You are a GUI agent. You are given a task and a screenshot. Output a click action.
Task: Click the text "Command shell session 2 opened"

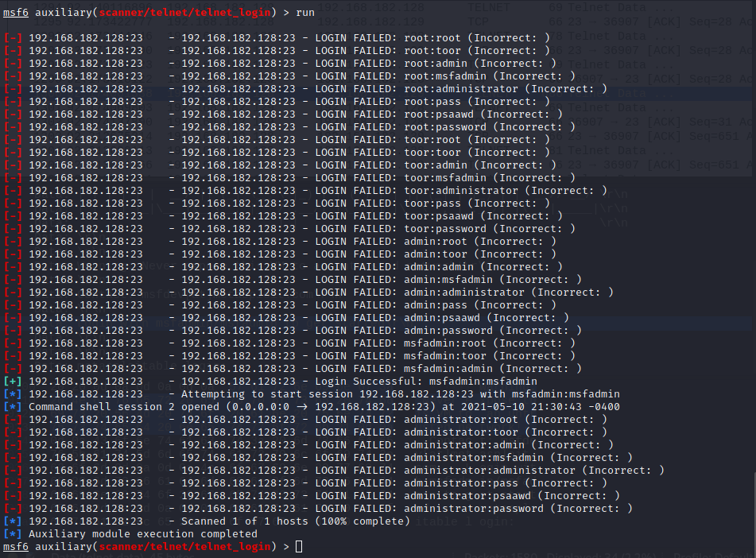(x=125, y=406)
